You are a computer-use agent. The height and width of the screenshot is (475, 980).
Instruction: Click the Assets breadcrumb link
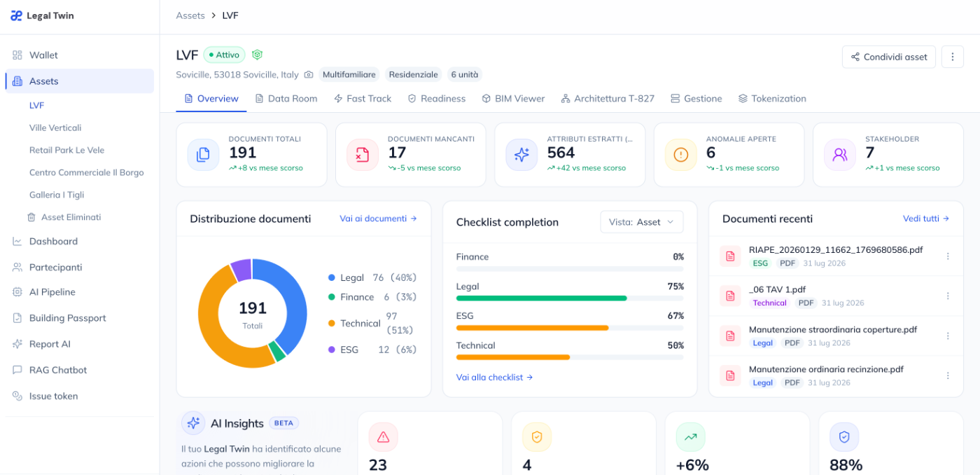tap(190, 15)
